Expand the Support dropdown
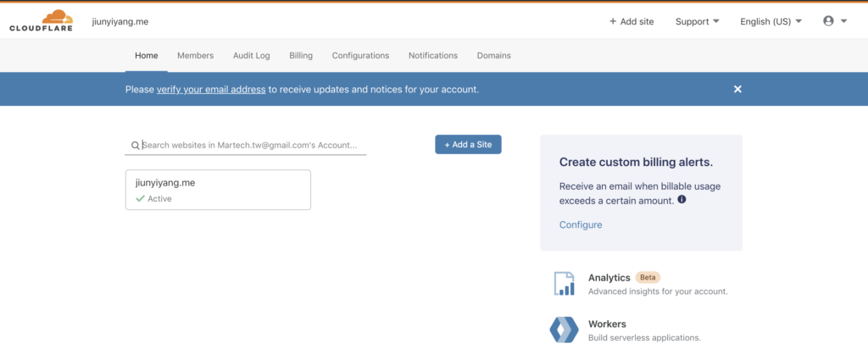The image size is (868, 349). pyautogui.click(x=697, y=21)
